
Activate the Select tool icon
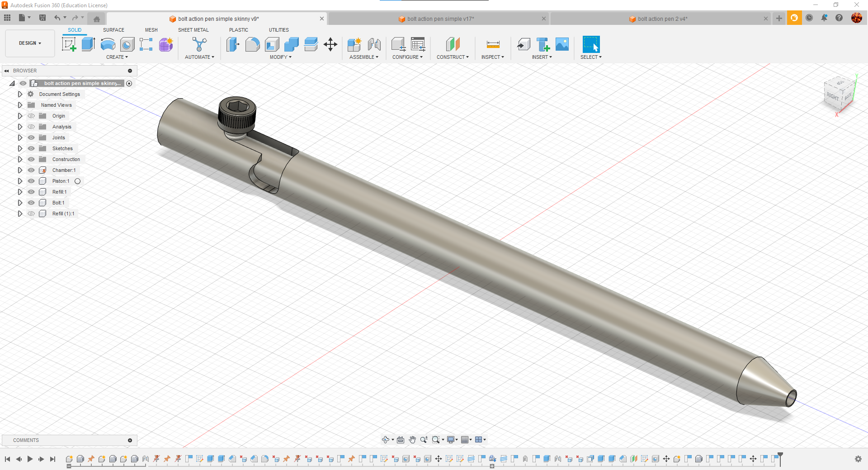591,44
